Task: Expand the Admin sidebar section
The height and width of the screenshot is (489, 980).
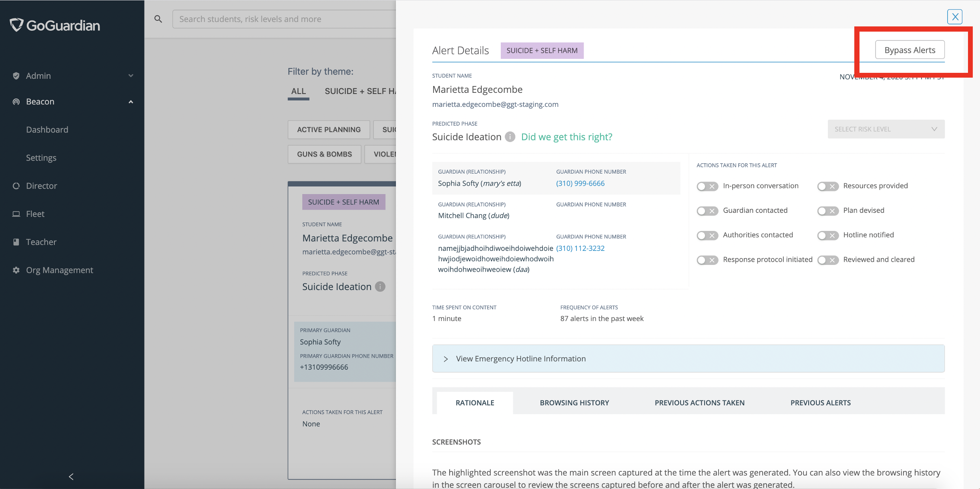Action: click(x=72, y=76)
